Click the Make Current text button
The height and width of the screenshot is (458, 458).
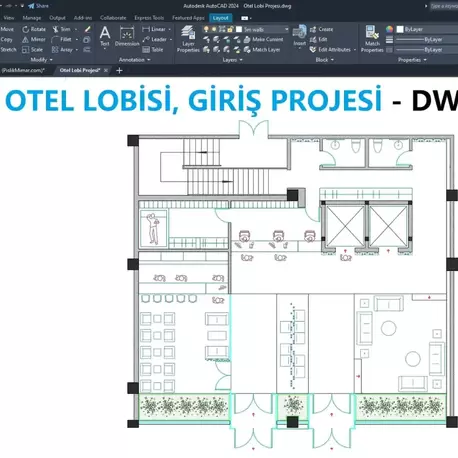pyautogui.click(x=268, y=40)
